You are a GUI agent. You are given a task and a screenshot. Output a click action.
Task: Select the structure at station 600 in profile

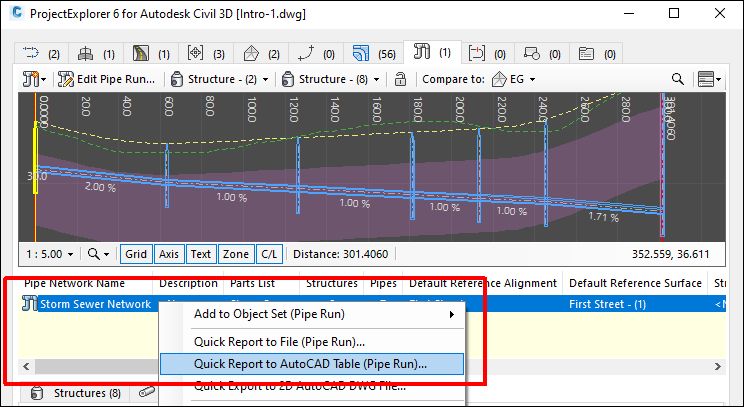[167, 176]
